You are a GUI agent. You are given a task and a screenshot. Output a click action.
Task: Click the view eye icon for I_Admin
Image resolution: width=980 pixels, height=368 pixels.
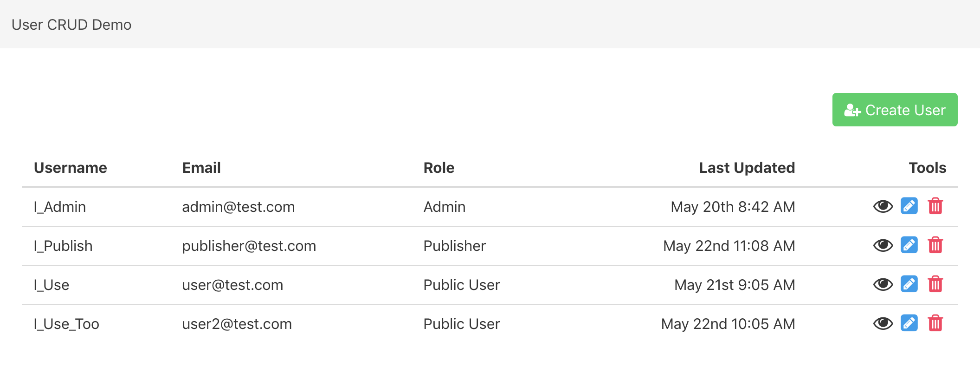[x=883, y=206]
